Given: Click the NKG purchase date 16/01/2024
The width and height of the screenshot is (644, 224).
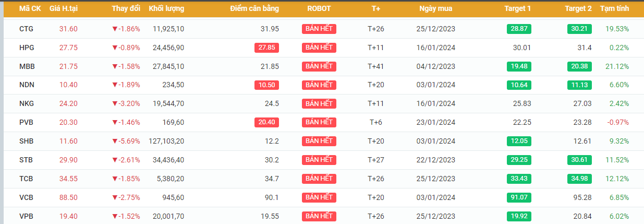Looking at the screenshot, I should 435,104.
